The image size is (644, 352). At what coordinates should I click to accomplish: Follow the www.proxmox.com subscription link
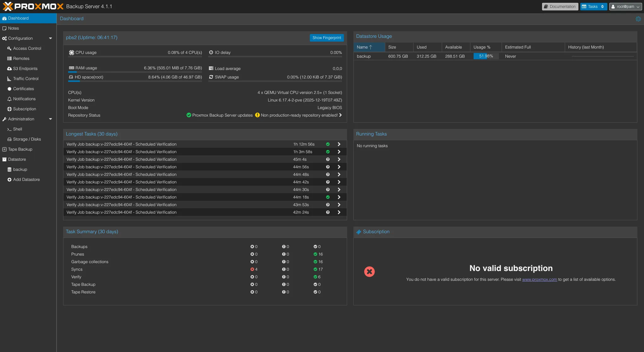pyautogui.click(x=539, y=280)
